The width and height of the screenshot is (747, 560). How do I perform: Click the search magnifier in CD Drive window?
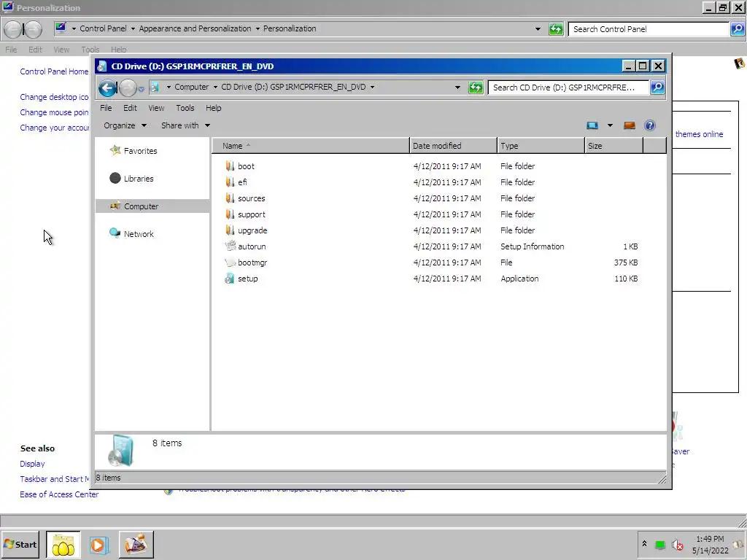click(x=657, y=87)
